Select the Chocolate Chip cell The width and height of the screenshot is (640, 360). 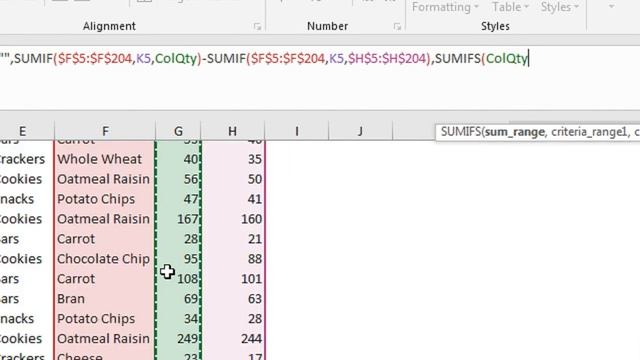pos(104,259)
